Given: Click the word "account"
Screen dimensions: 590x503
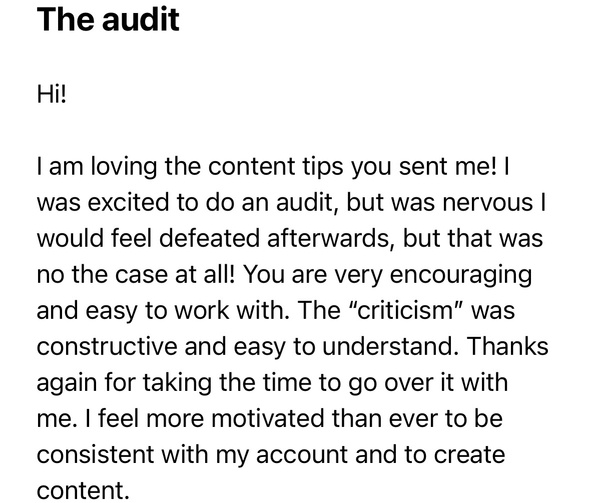Looking at the screenshot, I should point(302,455).
